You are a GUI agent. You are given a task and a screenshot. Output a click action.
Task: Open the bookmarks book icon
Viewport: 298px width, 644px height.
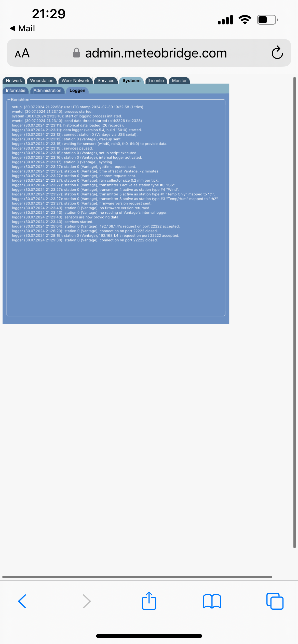pyautogui.click(x=212, y=601)
